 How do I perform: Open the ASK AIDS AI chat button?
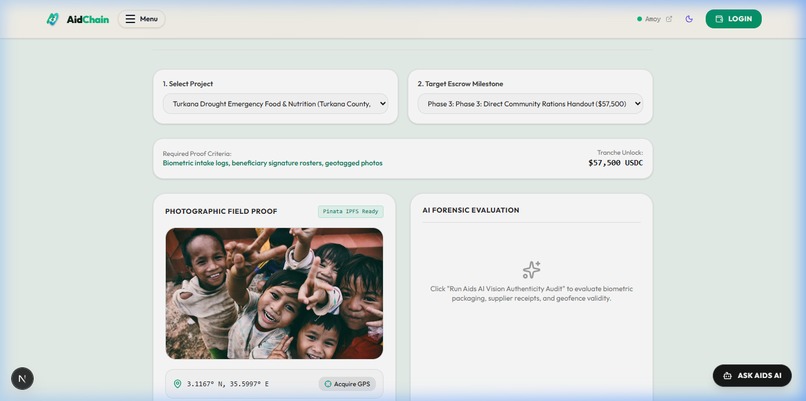[x=752, y=376]
